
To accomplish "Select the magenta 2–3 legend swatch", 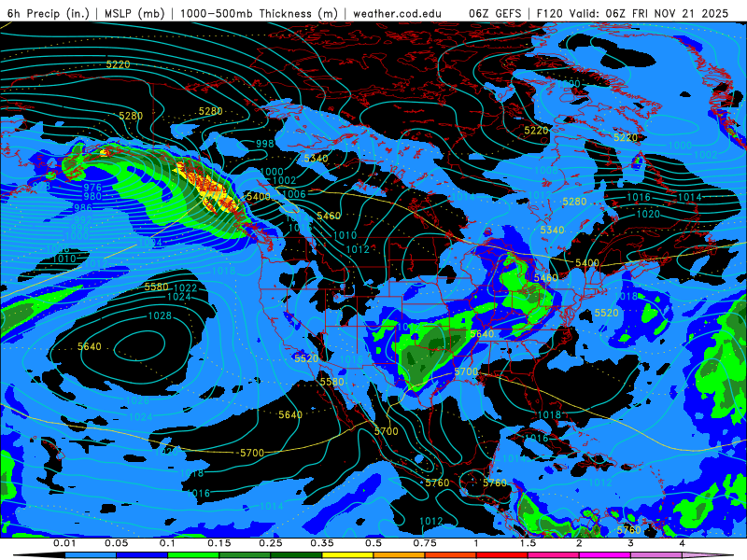I will (x=605, y=555).
